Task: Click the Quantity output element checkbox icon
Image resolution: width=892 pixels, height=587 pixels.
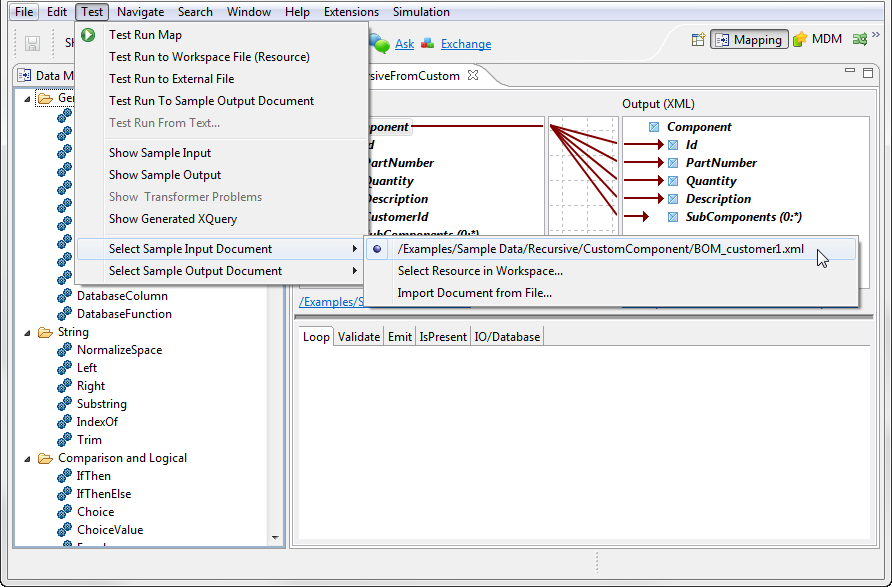Action: (x=672, y=181)
